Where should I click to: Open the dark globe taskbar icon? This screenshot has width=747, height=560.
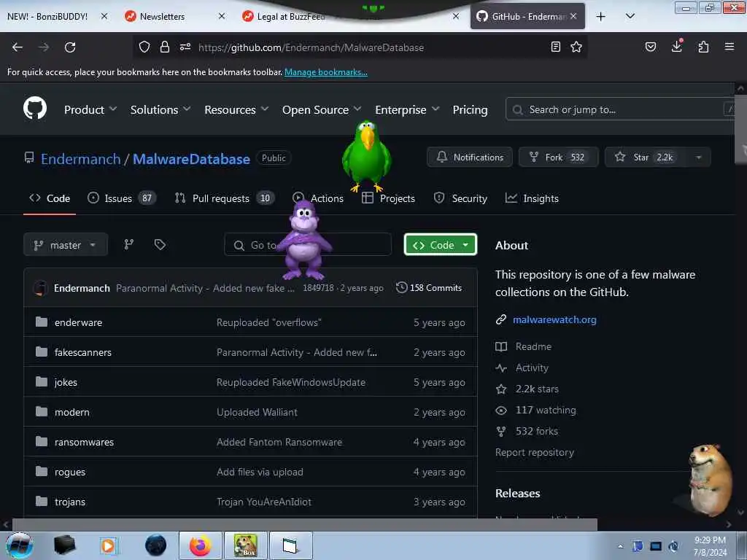coord(155,545)
